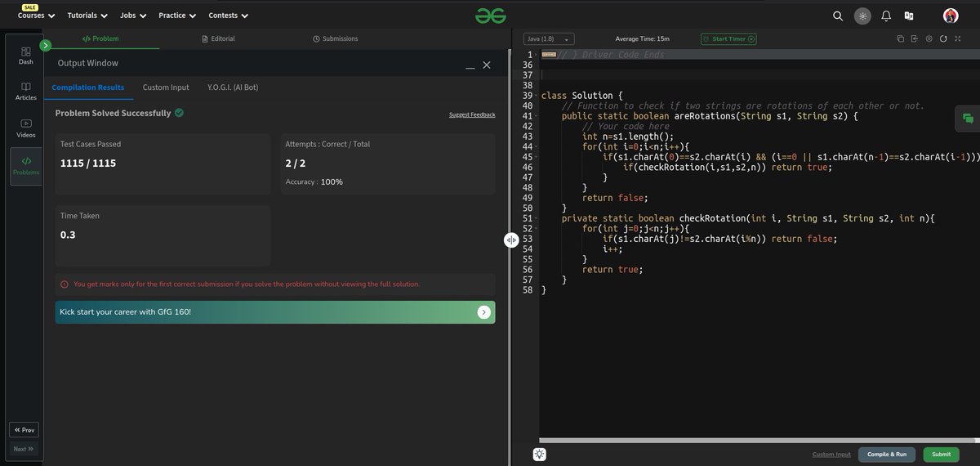Click arrow on GfG 160 banner
980x466 pixels.
(x=483, y=312)
